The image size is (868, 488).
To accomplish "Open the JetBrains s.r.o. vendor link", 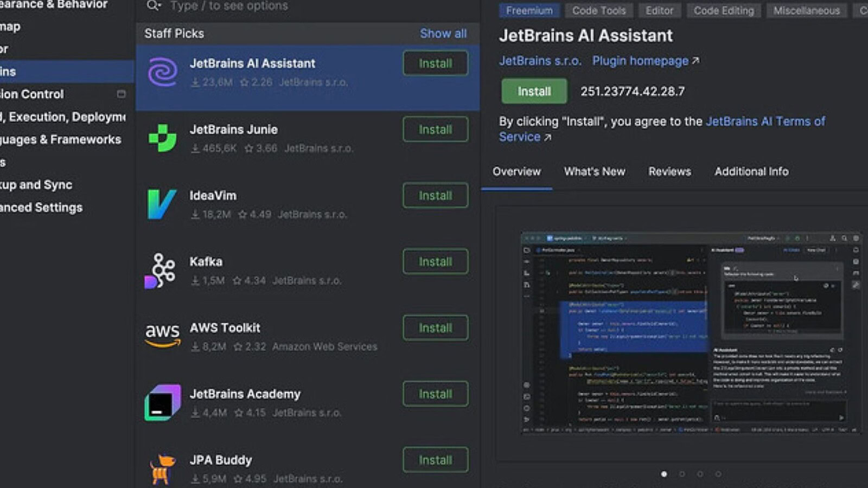I will pos(540,61).
